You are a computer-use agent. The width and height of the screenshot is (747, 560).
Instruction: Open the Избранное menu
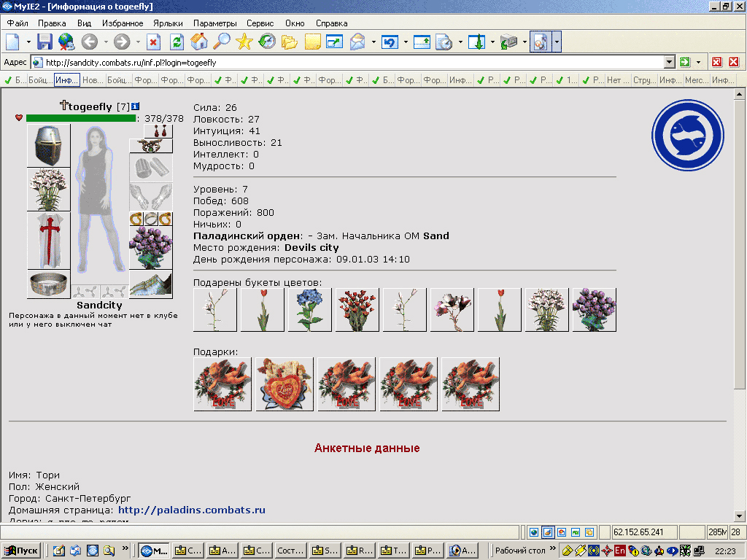coord(123,23)
